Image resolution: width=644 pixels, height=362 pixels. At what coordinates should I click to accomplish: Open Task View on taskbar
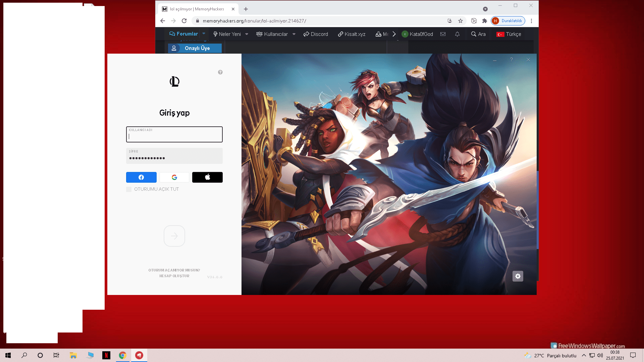pyautogui.click(x=56, y=355)
